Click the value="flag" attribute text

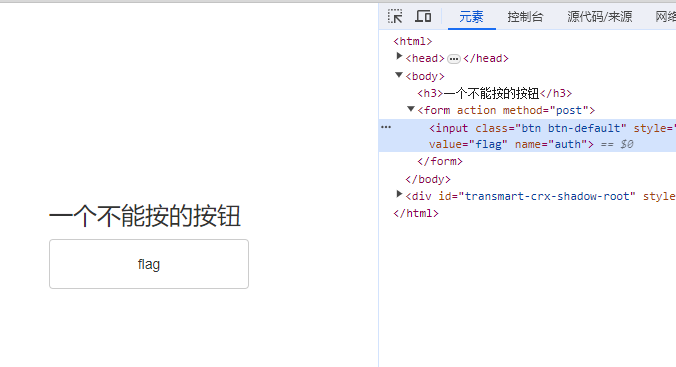(468, 144)
